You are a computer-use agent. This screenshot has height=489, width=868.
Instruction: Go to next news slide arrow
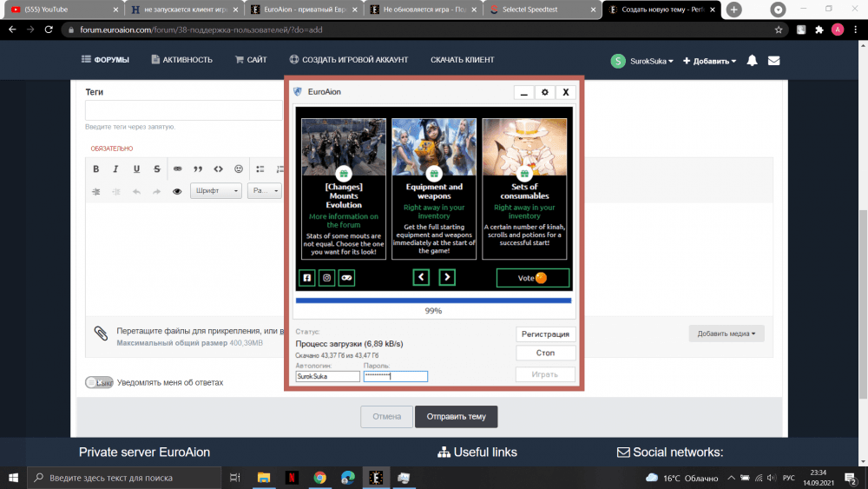(447, 278)
